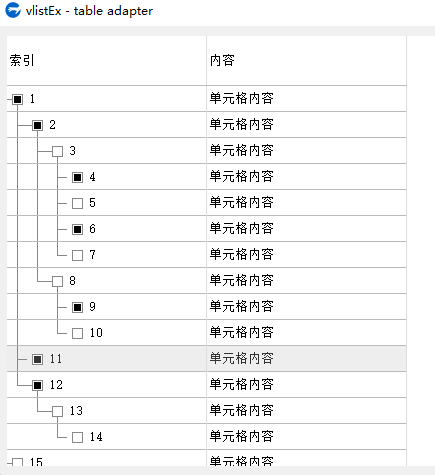Screen dimensions: 435x475
Task: Check the box for node 8
Action: [x=58, y=281]
